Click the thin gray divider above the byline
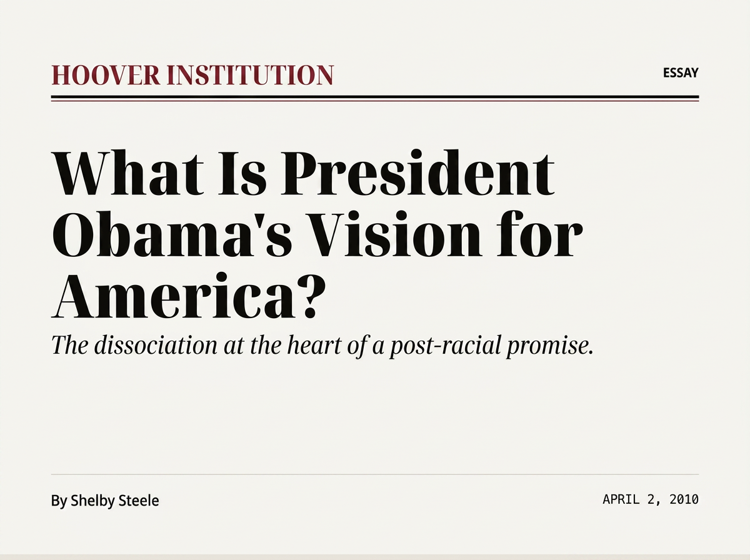 tap(375, 474)
